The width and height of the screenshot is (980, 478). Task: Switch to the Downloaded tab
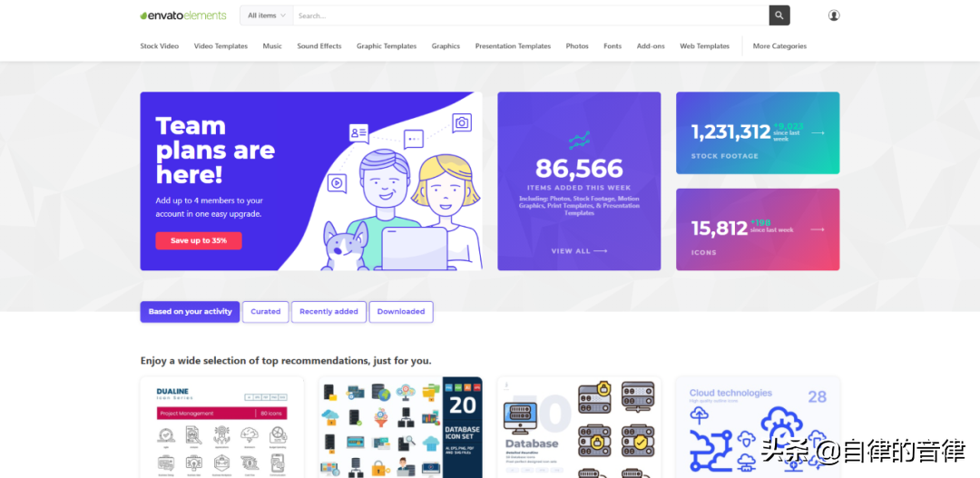(401, 312)
